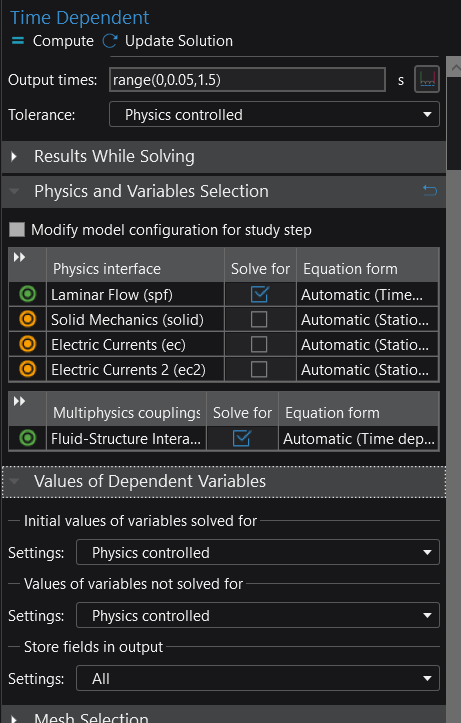Click the Output times input field

[x=247, y=80]
